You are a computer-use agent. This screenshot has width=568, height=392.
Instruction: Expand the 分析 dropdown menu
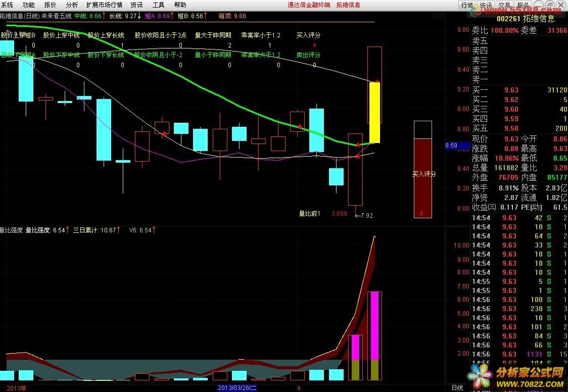72,5
